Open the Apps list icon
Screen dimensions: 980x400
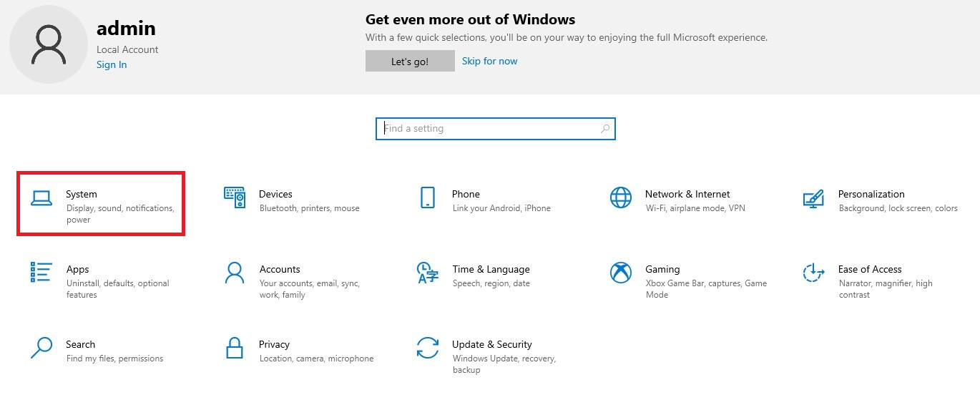[41, 272]
